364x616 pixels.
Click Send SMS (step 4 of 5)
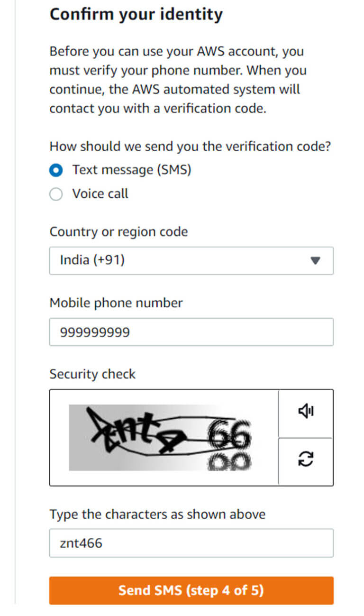tap(191, 590)
